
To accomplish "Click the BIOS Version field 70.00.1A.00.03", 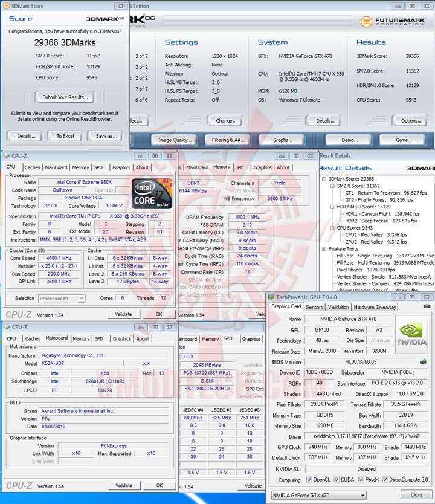I will [x=361, y=362].
